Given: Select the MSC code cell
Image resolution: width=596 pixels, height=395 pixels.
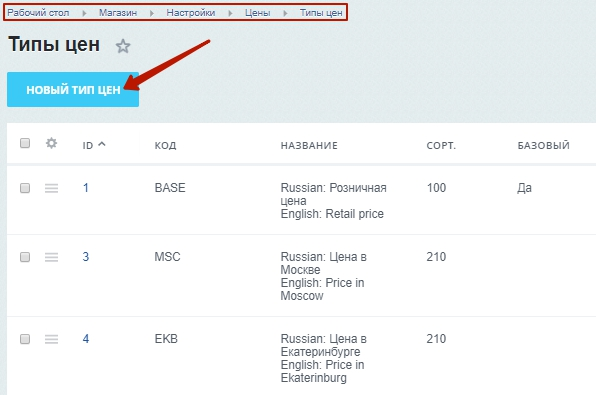Looking at the screenshot, I should pos(167,257).
